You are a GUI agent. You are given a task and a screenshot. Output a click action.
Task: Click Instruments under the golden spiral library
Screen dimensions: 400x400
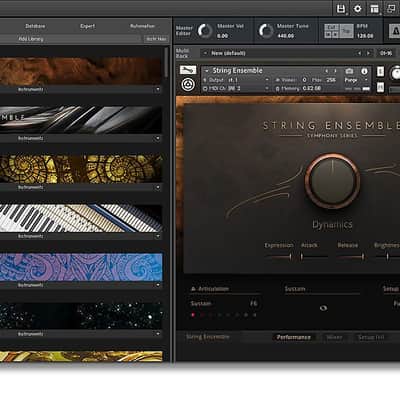[x=30, y=187]
